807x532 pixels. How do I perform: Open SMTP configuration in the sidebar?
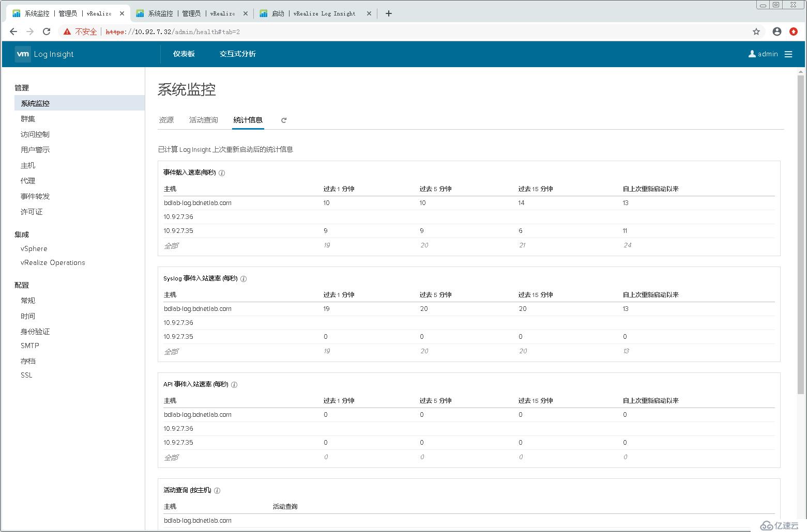30,346
